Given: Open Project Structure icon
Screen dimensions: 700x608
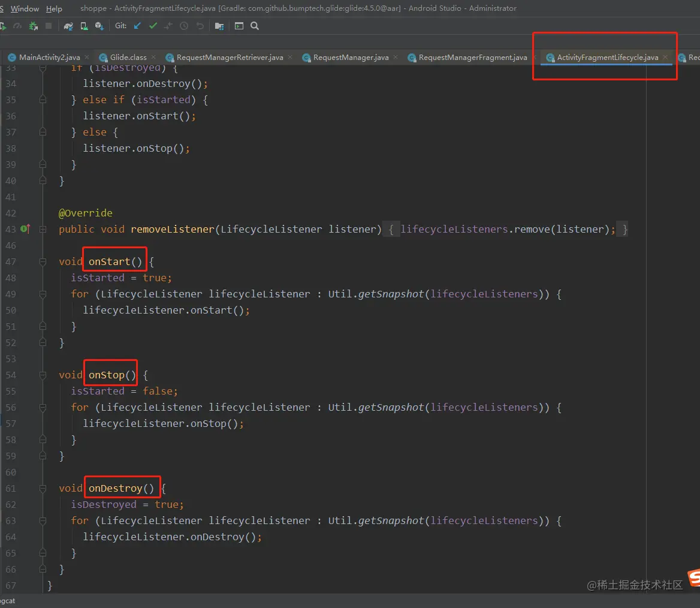Looking at the screenshot, I should pyautogui.click(x=219, y=26).
